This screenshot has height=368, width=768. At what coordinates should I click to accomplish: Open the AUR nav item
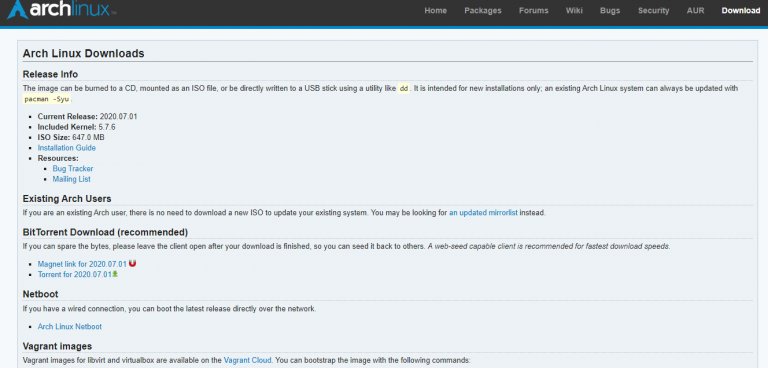click(696, 10)
